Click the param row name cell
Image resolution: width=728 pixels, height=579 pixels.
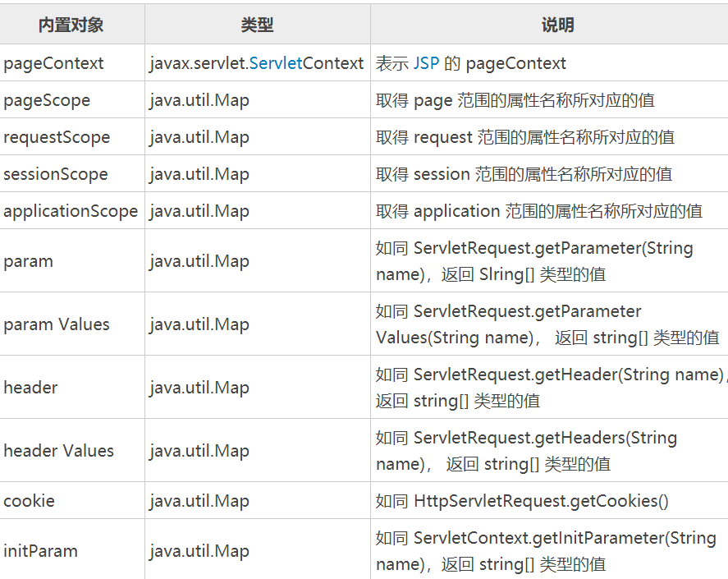tap(29, 261)
